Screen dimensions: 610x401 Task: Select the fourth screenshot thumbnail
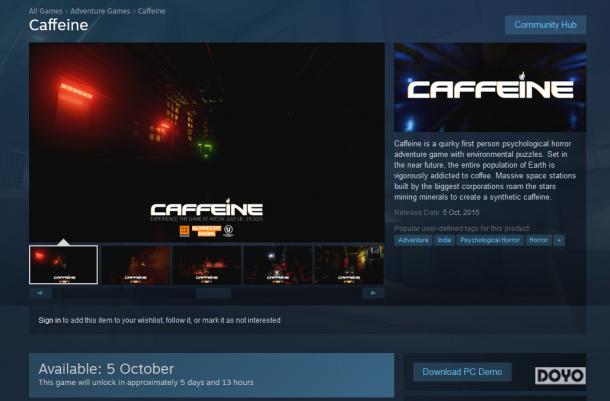(278, 264)
